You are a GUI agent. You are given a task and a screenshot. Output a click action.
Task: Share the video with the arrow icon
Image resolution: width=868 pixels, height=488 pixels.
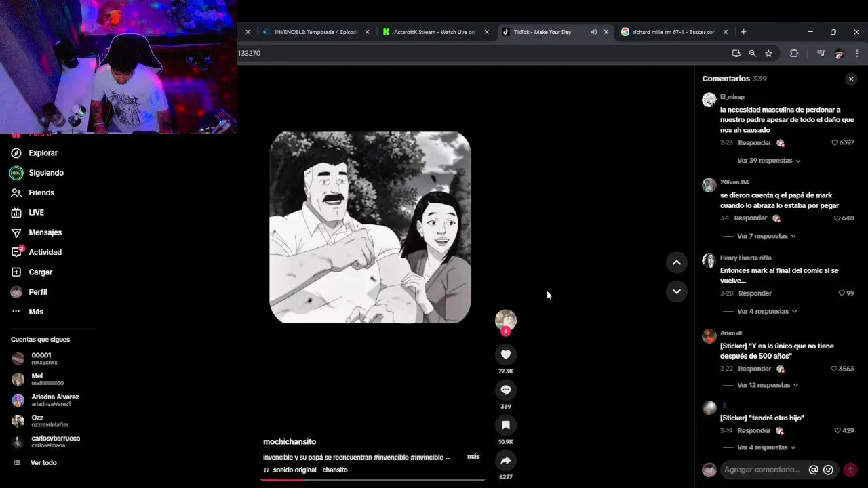coord(506,460)
